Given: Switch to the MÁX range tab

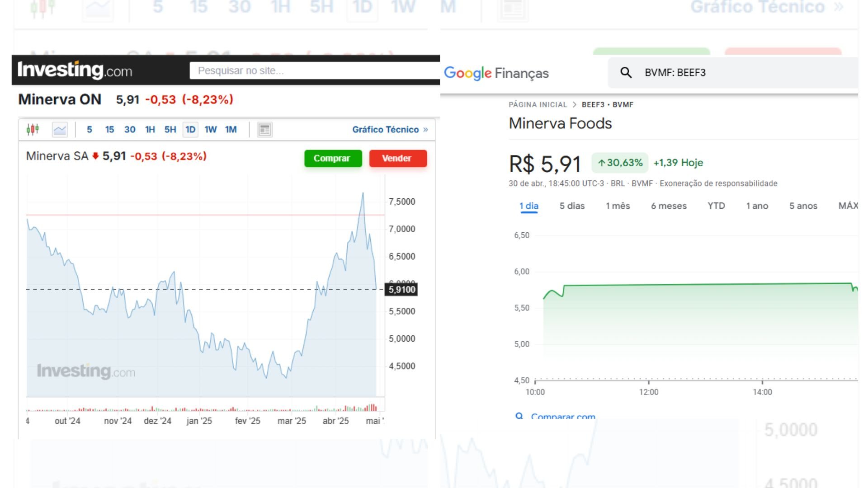Looking at the screenshot, I should click(848, 206).
